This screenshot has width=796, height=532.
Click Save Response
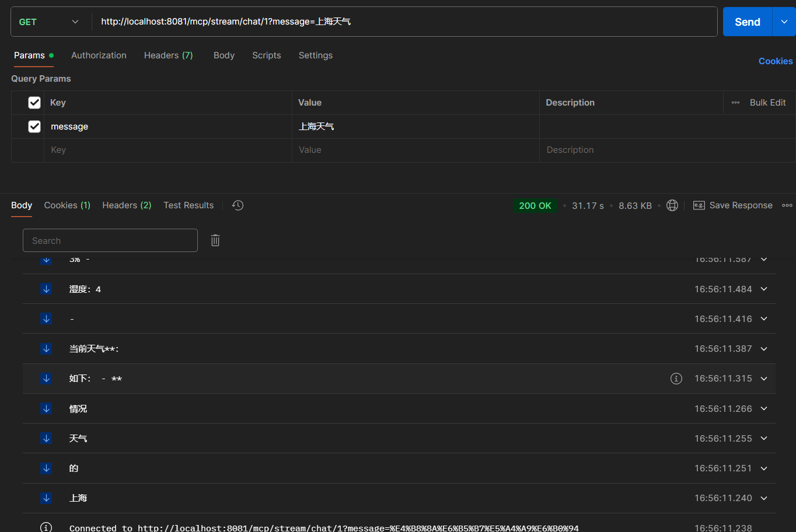[741, 205]
